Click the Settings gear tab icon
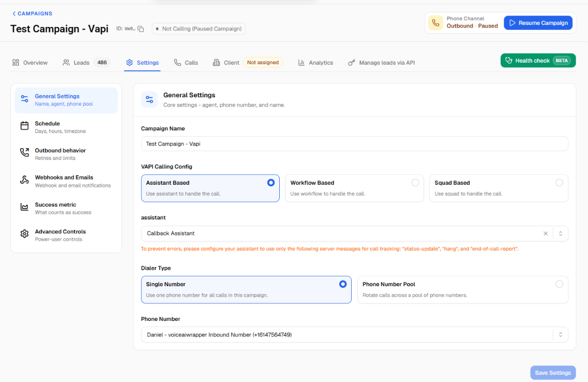Viewport: 588px width, 382px height. [129, 63]
